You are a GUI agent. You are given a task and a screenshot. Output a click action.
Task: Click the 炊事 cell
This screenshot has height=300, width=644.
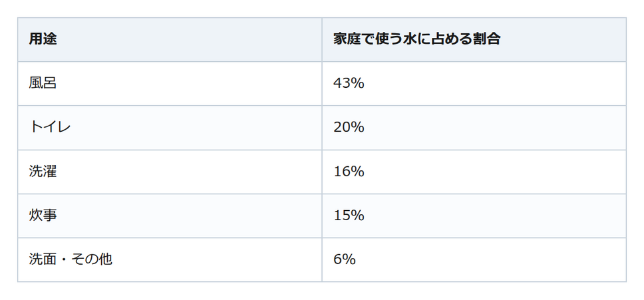[x=170, y=216]
